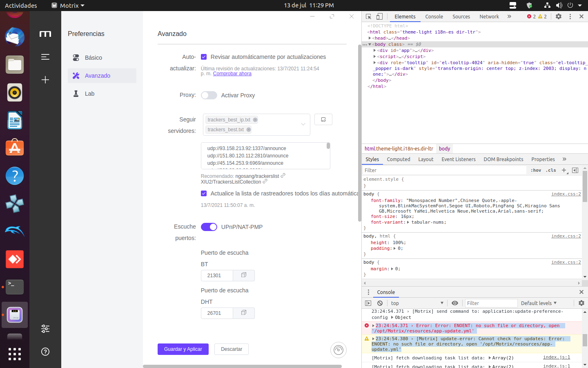
Task: Click the Descartar button
Action: click(x=232, y=349)
